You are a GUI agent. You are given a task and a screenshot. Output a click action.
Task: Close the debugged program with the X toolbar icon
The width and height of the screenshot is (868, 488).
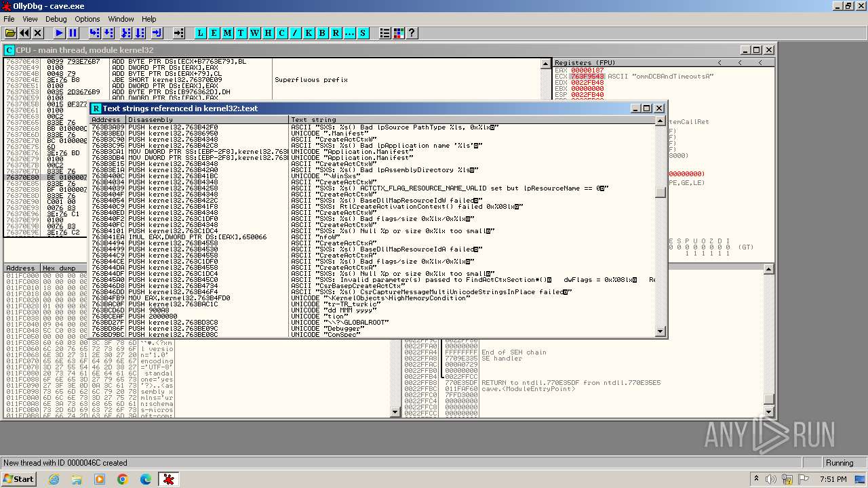38,33
